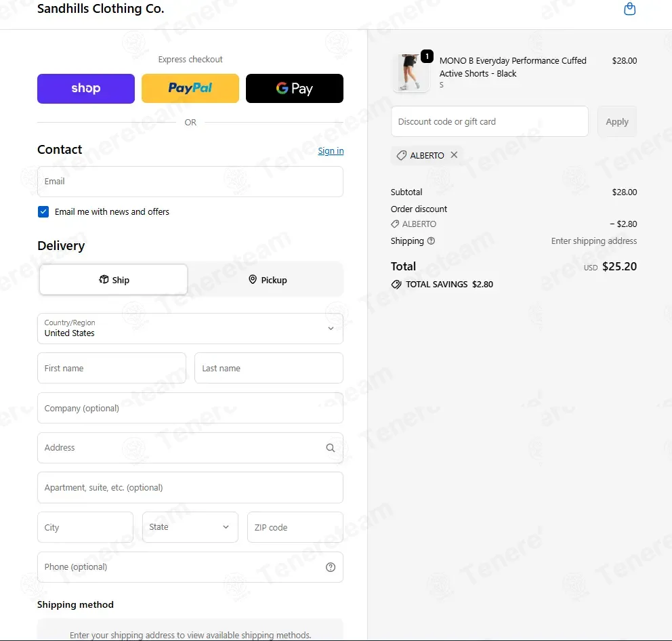Click the Enter shipping address text

[x=594, y=241]
